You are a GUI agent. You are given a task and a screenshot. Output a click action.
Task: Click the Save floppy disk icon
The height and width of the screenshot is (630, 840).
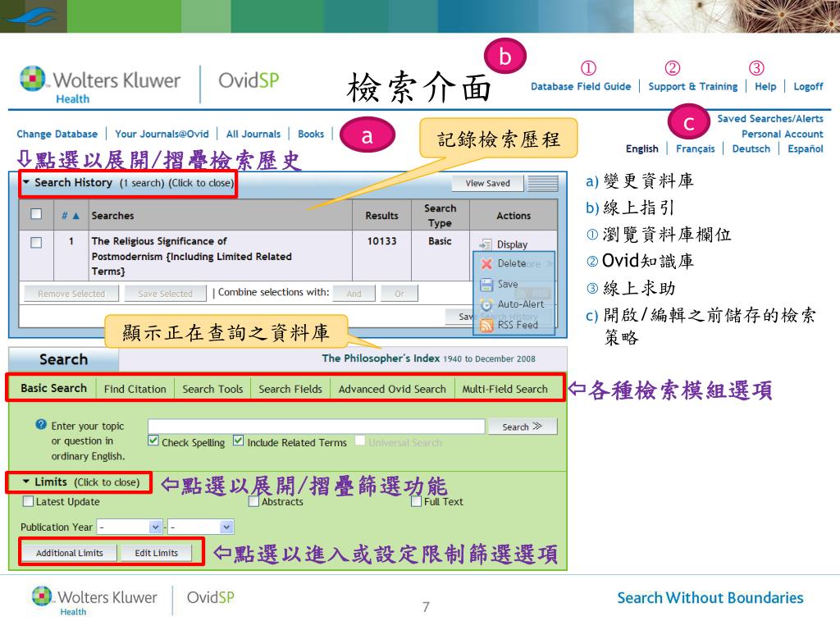click(x=486, y=285)
